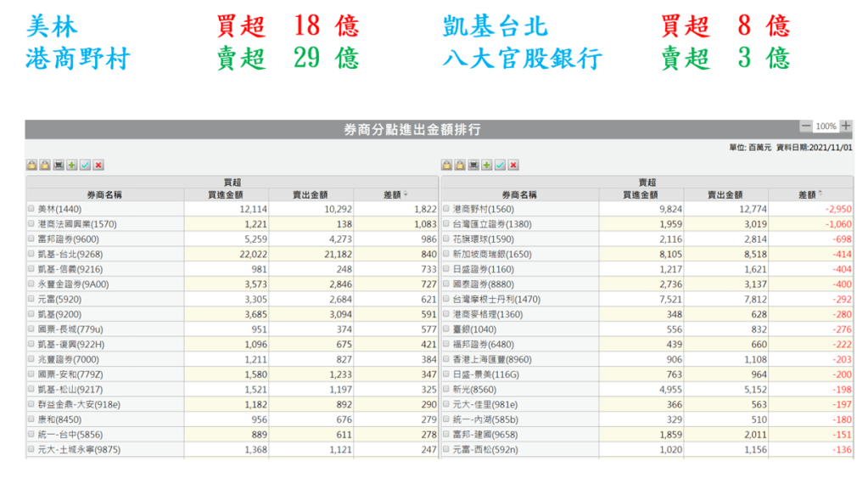This screenshot has height=478, width=868.
Task: Click the 買進金額 header in the left table
Action: click(x=226, y=195)
